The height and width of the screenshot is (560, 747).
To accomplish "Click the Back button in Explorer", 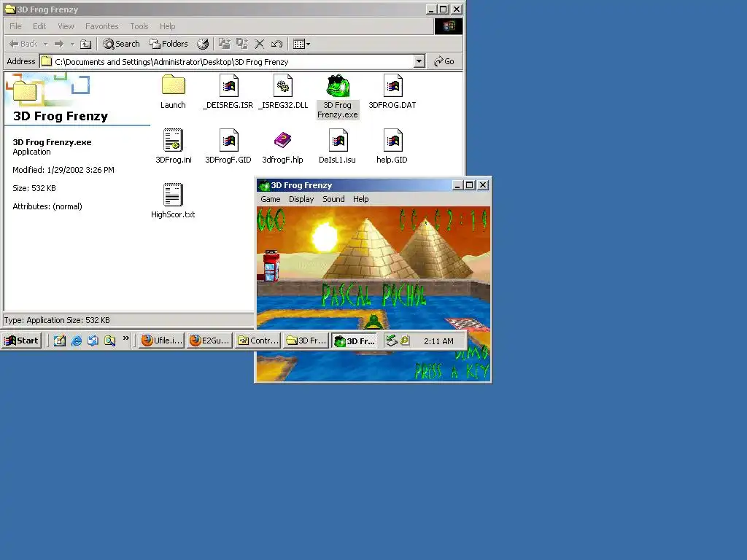I will pos(23,44).
